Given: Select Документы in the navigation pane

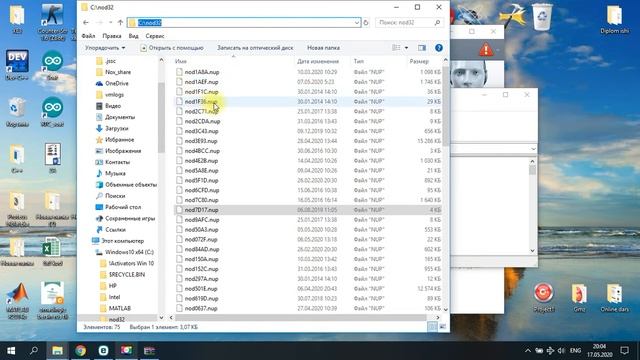Looking at the screenshot, I should point(120,117).
